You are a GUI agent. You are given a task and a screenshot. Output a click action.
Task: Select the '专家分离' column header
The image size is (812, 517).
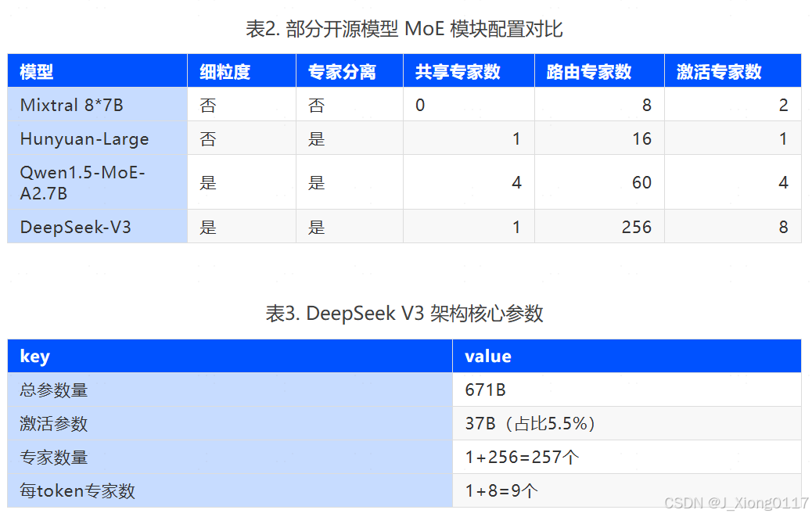[350, 70]
